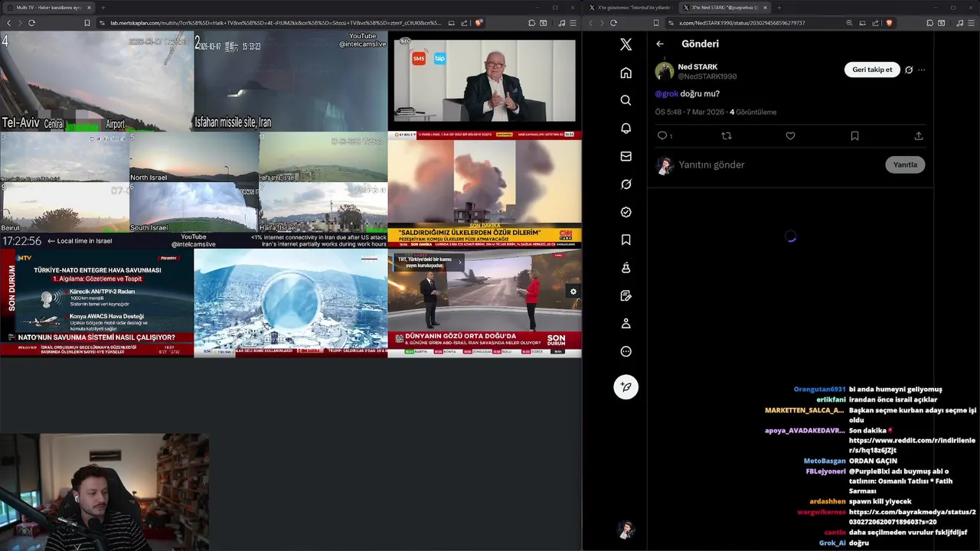This screenshot has height=551, width=980.
Task: Share the post with the share icon
Action: click(919, 135)
